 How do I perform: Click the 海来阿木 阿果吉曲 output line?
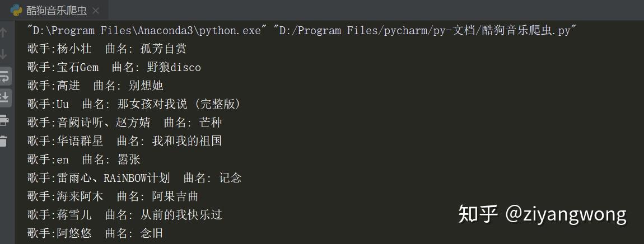(113, 196)
